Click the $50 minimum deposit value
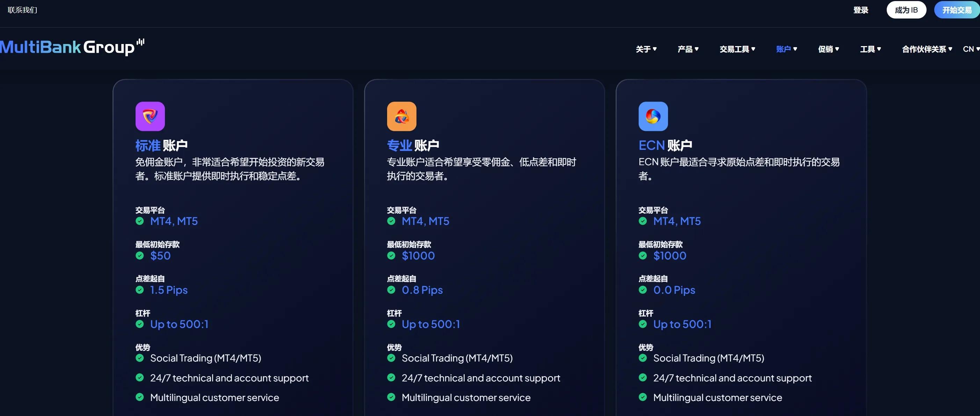Image resolution: width=980 pixels, height=416 pixels. [160, 256]
